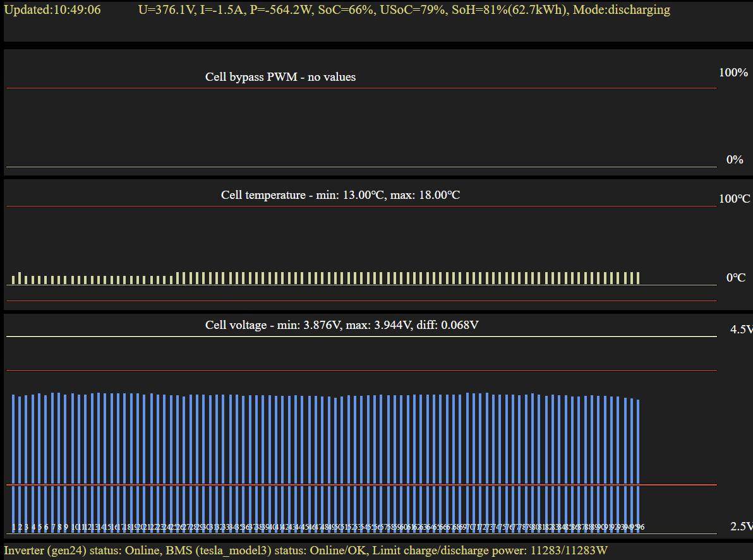Click the last temperature bar on right
753x560 pixels.
638,278
